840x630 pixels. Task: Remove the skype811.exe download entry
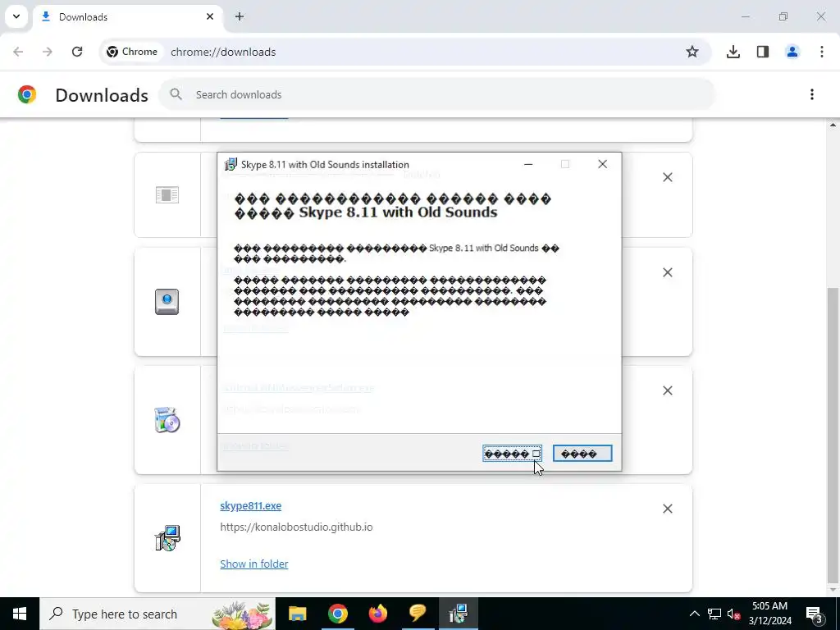668,509
